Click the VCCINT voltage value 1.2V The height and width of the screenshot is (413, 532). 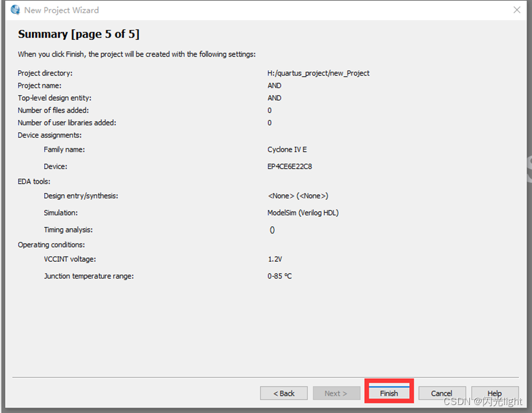click(275, 259)
